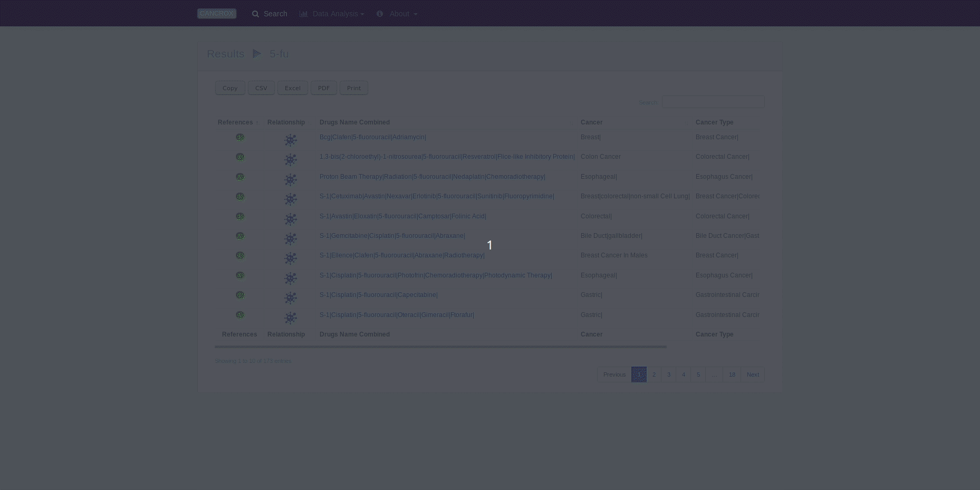View relationship network icon for Photofrin row
This screenshot has height=490, width=980.
coord(291,278)
